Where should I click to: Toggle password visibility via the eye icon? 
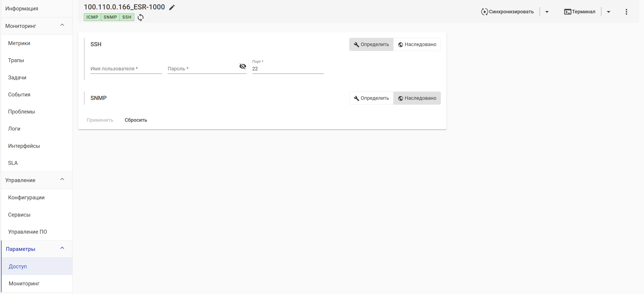pyautogui.click(x=242, y=66)
